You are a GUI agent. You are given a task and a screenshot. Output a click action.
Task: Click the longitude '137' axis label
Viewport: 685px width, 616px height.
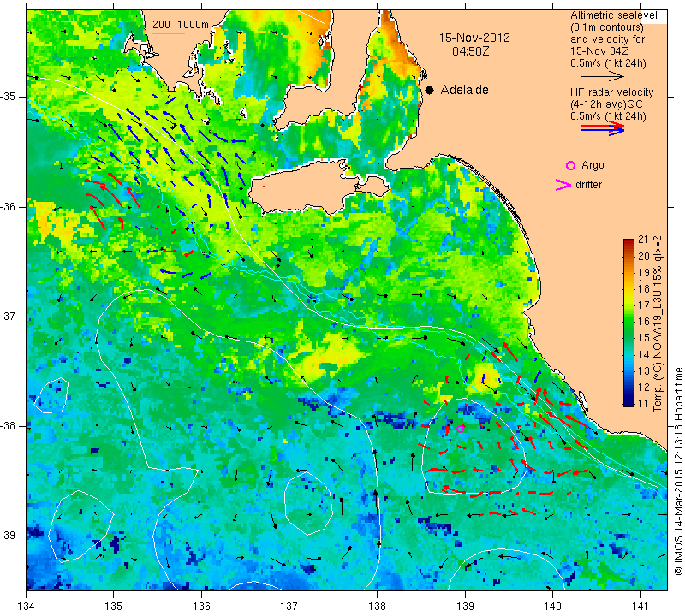point(289,606)
